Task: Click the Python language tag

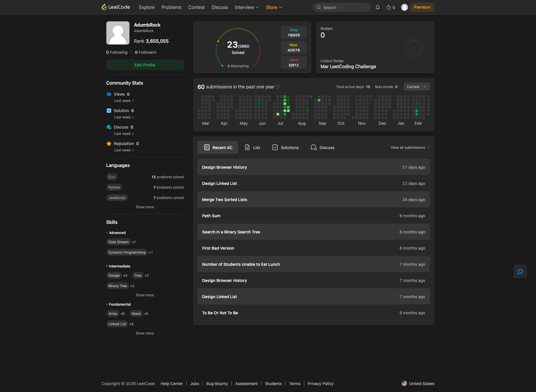Action: pos(114,187)
